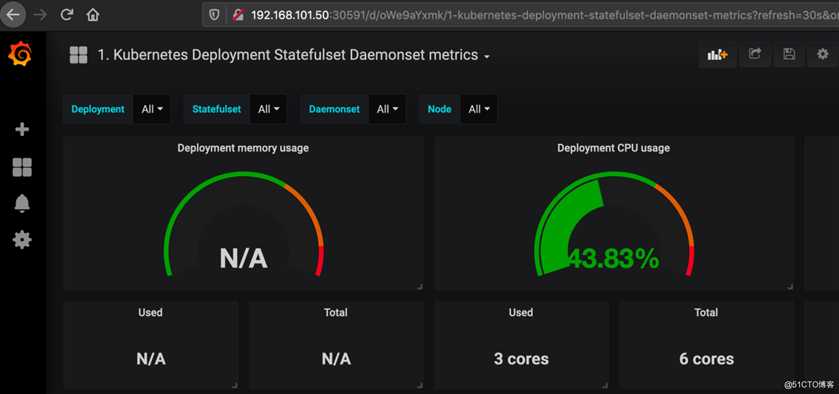The height and width of the screenshot is (394, 839).
Task: Click N/A value in memory Used panel
Action: [x=151, y=359]
